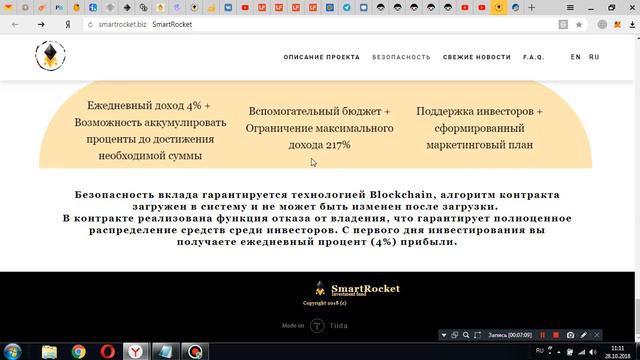Open the Yandex home button
The width and height of the screenshot is (640, 360).
68,24
